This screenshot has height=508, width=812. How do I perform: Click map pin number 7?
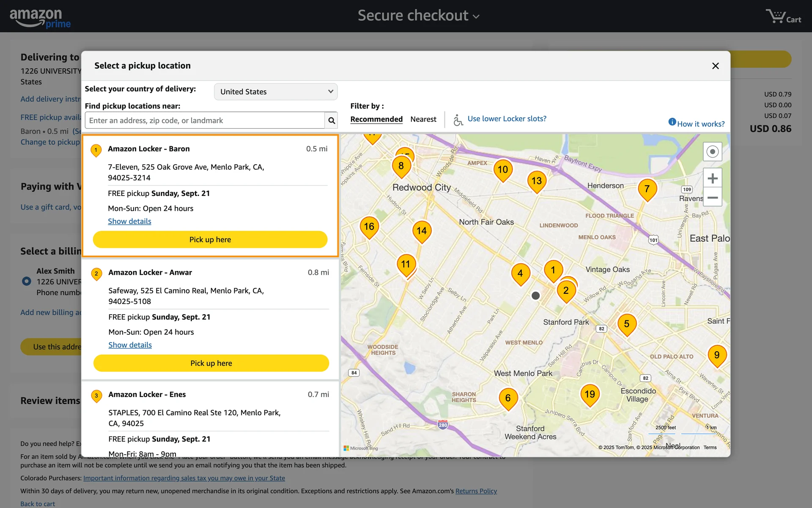click(647, 189)
